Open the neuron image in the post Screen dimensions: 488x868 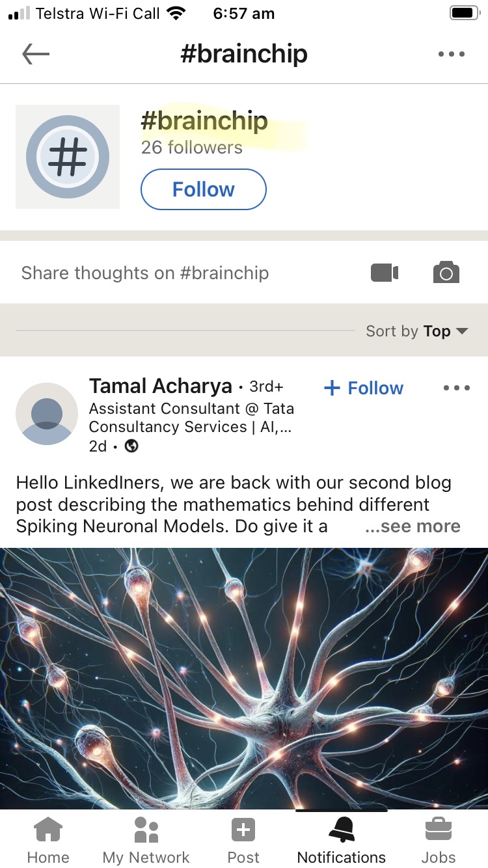click(x=244, y=679)
